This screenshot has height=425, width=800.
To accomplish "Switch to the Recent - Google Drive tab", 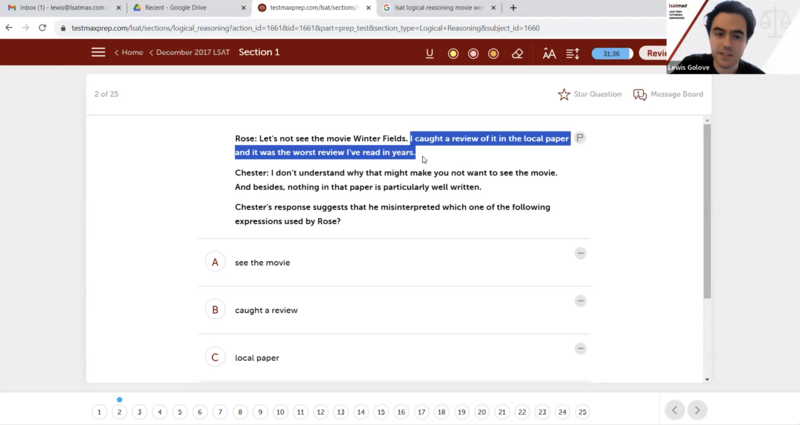I will (x=182, y=8).
